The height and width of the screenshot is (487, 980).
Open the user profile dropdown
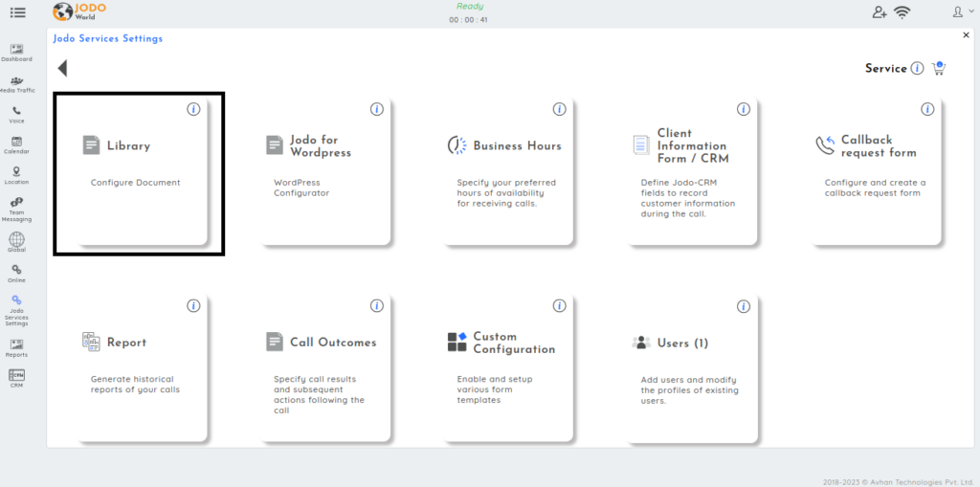(961, 11)
